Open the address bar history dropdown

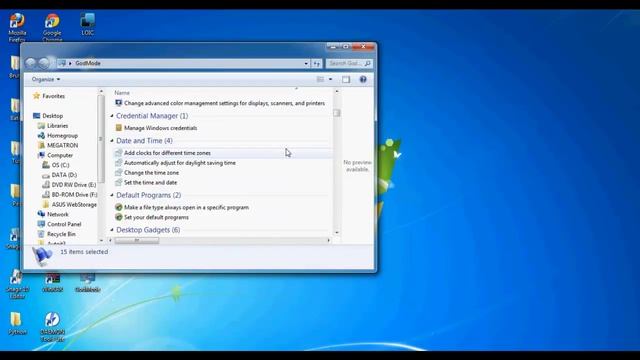[306, 63]
